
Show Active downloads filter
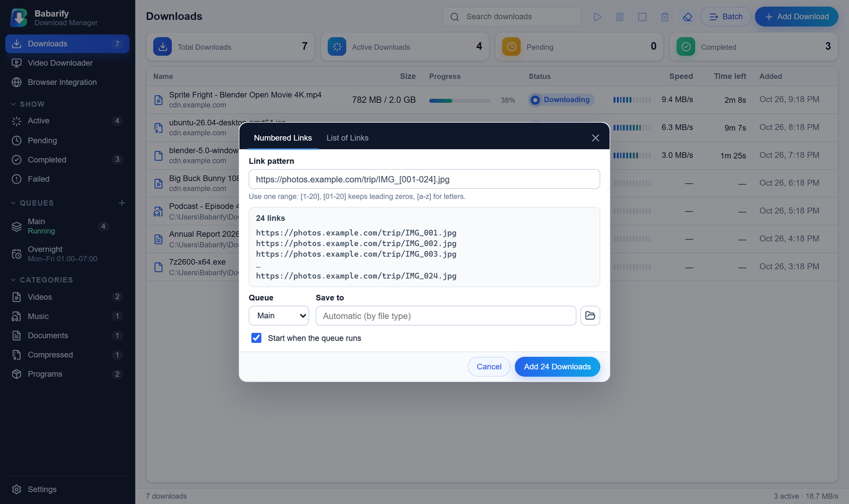pos(67,121)
